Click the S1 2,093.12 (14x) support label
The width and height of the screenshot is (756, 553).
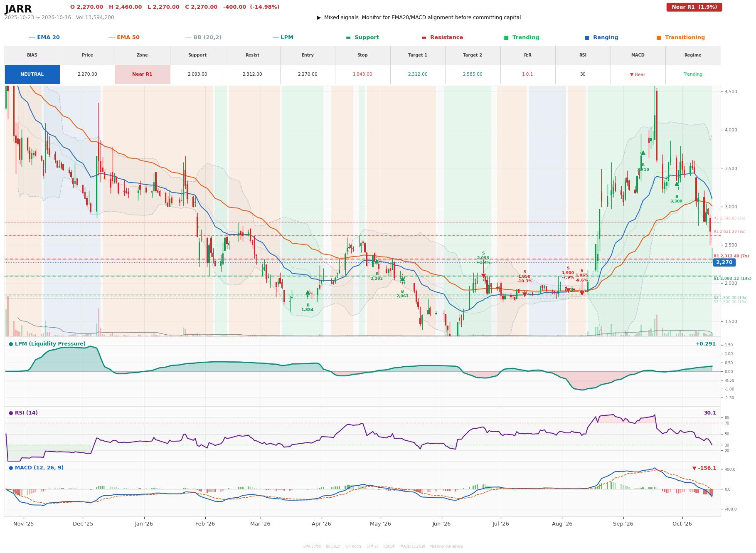pyautogui.click(x=732, y=279)
